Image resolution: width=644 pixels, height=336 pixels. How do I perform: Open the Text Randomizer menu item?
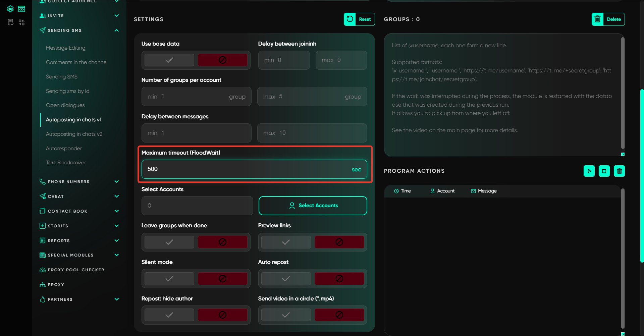coord(66,163)
